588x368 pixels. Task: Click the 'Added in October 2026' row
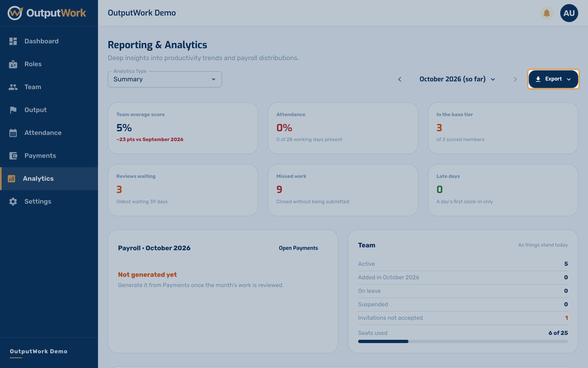463,277
